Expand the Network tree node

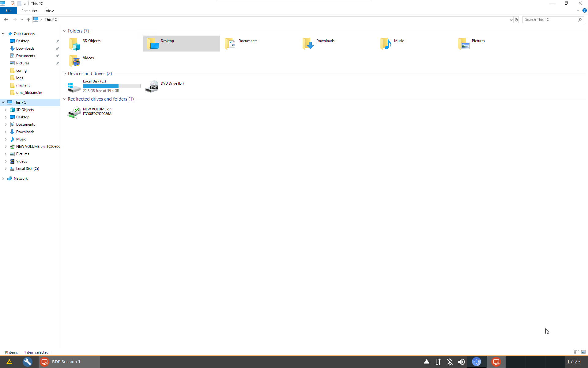pyautogui.click(x=3, y=178)
